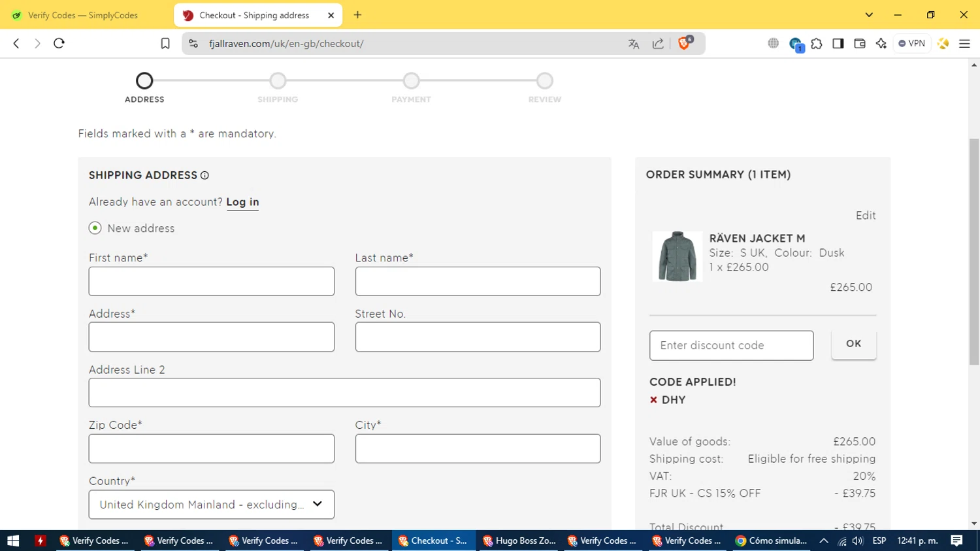Remove applied code DHY with red X
This screenshot has width=980, height=551.
tap(653, 400)
